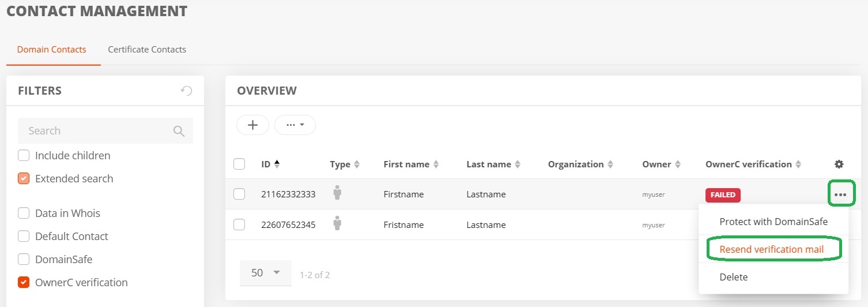Click the ID 21162332333 cell

click(288, 194)
